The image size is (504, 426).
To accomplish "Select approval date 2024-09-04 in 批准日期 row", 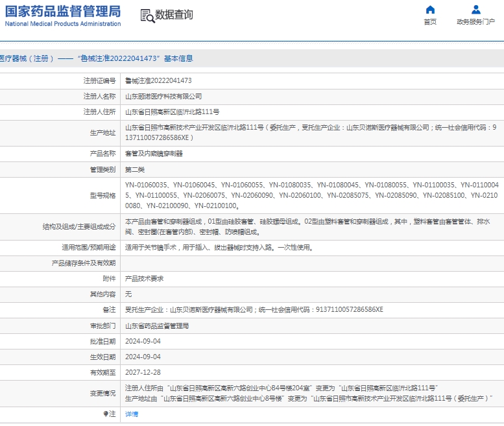I will coord(143,342).
